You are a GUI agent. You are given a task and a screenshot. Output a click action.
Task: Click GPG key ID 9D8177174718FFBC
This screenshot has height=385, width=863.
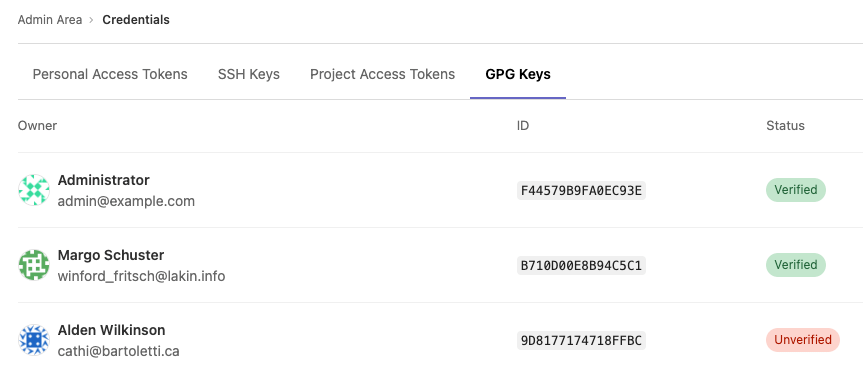click(x=581, y=340)
